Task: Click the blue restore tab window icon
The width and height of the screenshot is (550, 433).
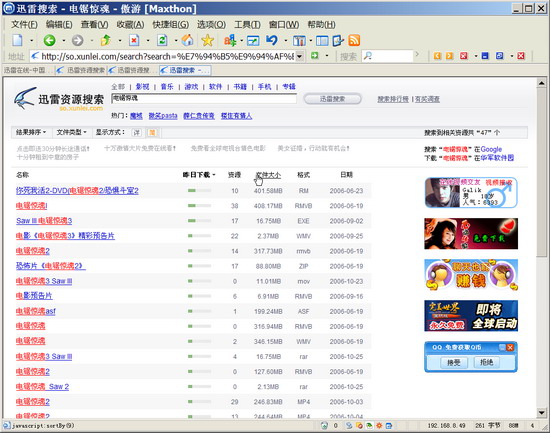Action: [499, 56]
